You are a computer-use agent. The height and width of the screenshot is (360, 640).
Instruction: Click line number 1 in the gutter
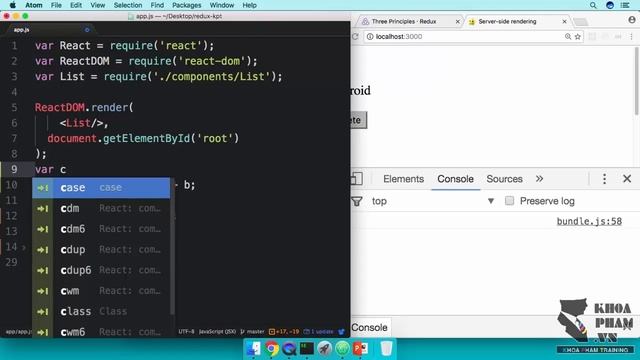(x=14, y=45)
